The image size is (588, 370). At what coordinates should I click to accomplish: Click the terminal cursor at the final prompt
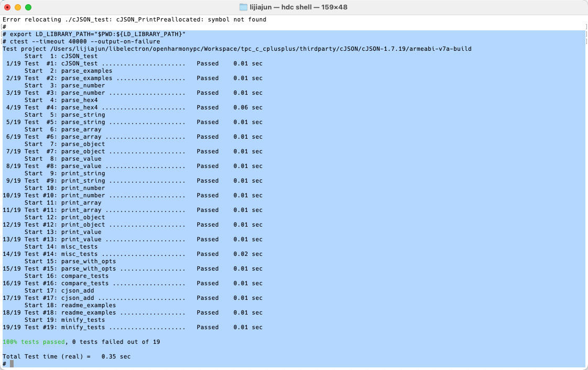coord(12,364)
